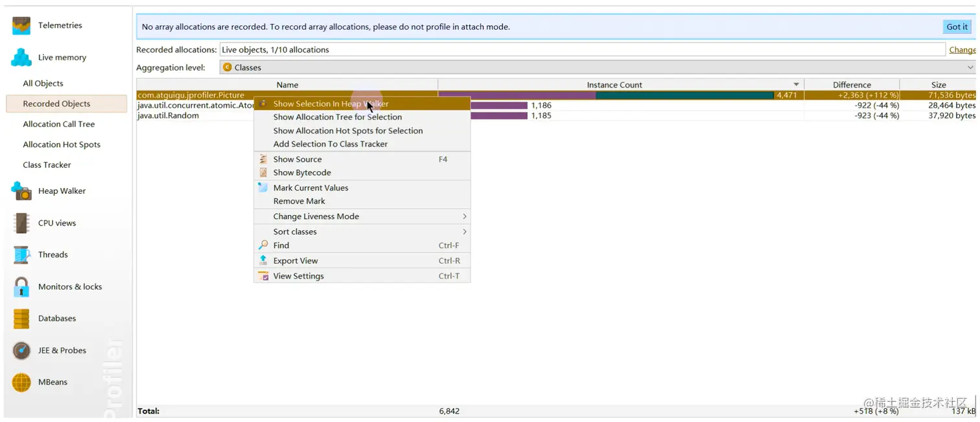The height and width of the screenshot is (422, 980).
Task: Open the Threads spool icon
Action: click(21, 255)
